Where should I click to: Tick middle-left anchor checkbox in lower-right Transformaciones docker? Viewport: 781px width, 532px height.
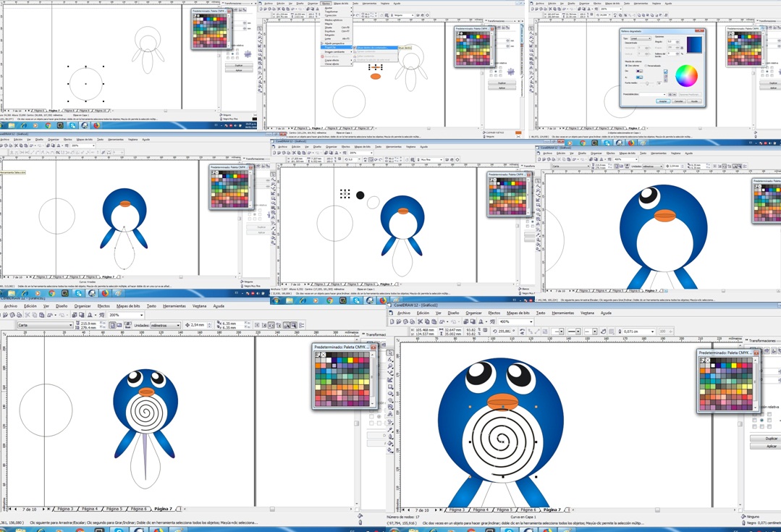click(x=755, y=420)
